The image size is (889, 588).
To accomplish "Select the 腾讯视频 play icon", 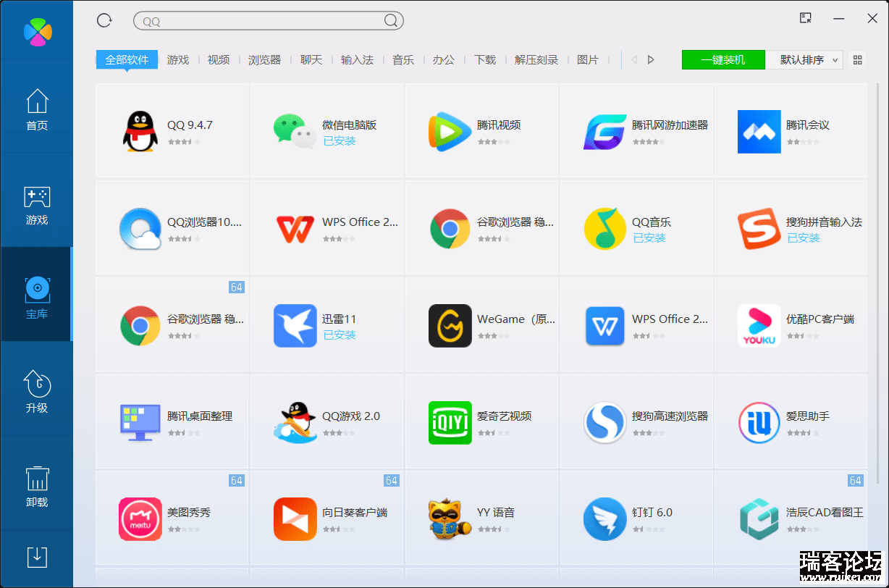I will pos(450,131).
